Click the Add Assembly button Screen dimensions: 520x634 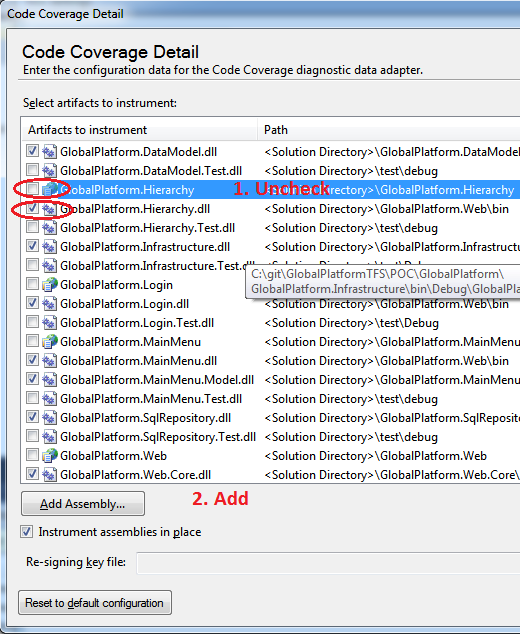pyautogui.click(x=83, y=504)
